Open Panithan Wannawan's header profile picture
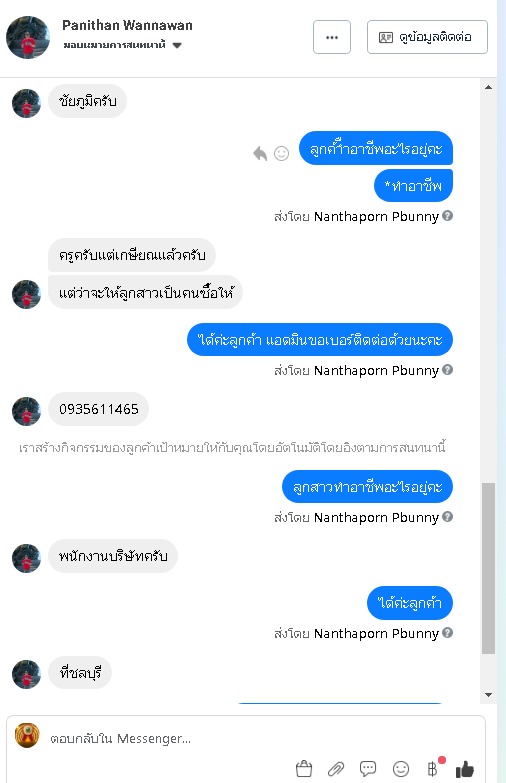 28,37
